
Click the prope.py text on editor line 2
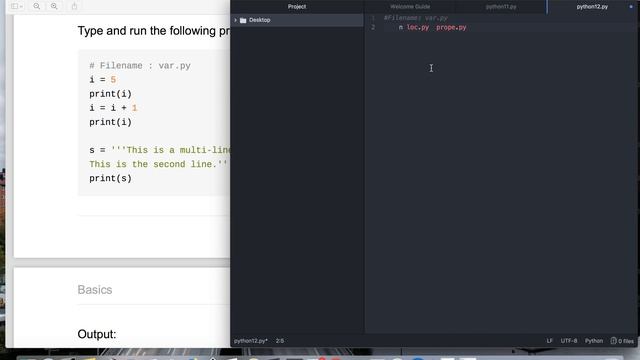pyautogui.click(x=451, y=27)
